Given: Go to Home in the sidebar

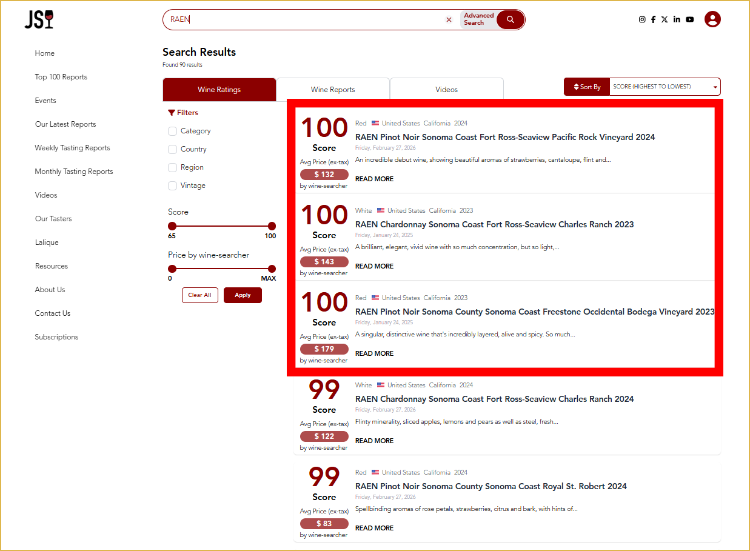Looking at the screenshot, I should click(x=44, y=53).
